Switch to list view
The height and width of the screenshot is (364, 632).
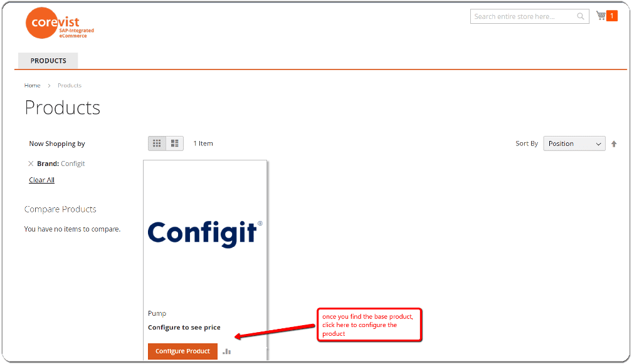[x=174, y=143]
